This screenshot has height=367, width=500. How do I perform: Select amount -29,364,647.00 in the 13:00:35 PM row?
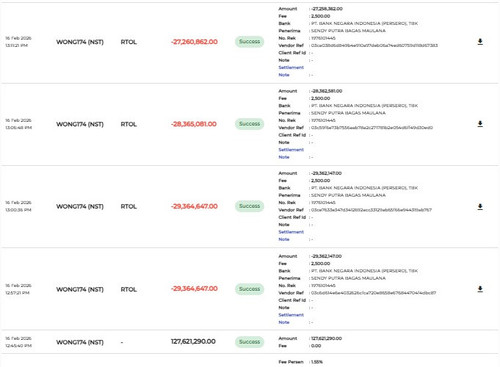coord(194,206)
